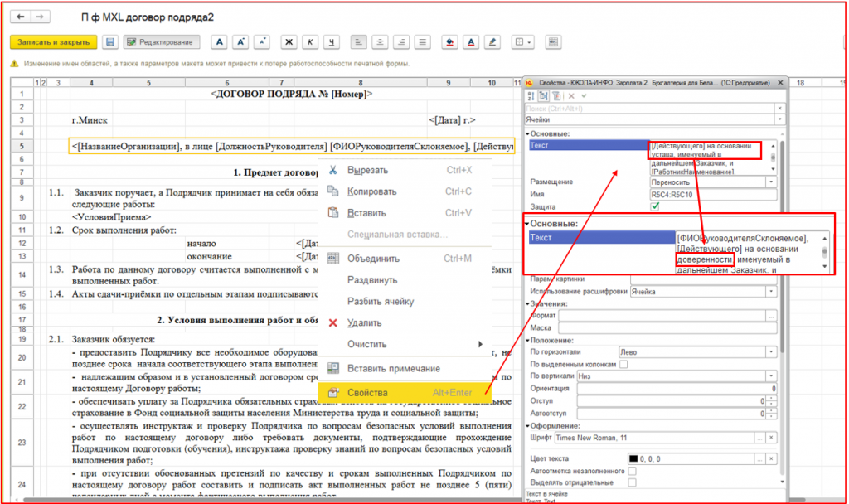
Task: Increase font size with the larger A icon
Action: coord(241,42)
